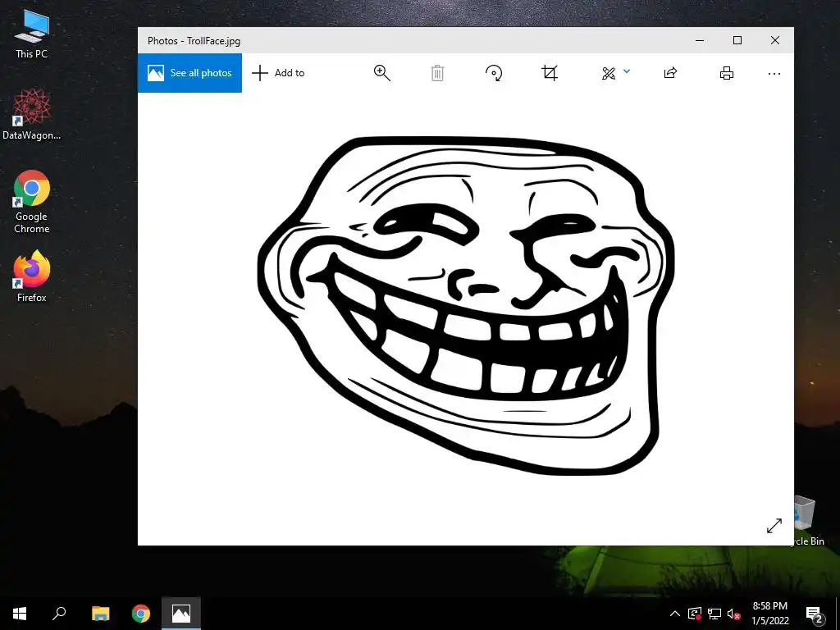This screenshot has height=630, width=840.
Task: Open the See more ellipsis menu
Action: click(774, 73)
